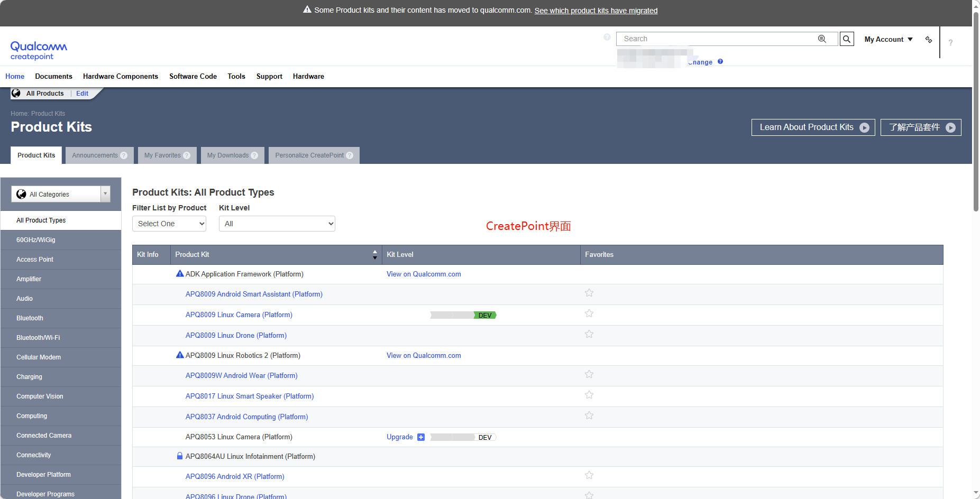
Task: Open the Support menu
Action: click(269, 76)
